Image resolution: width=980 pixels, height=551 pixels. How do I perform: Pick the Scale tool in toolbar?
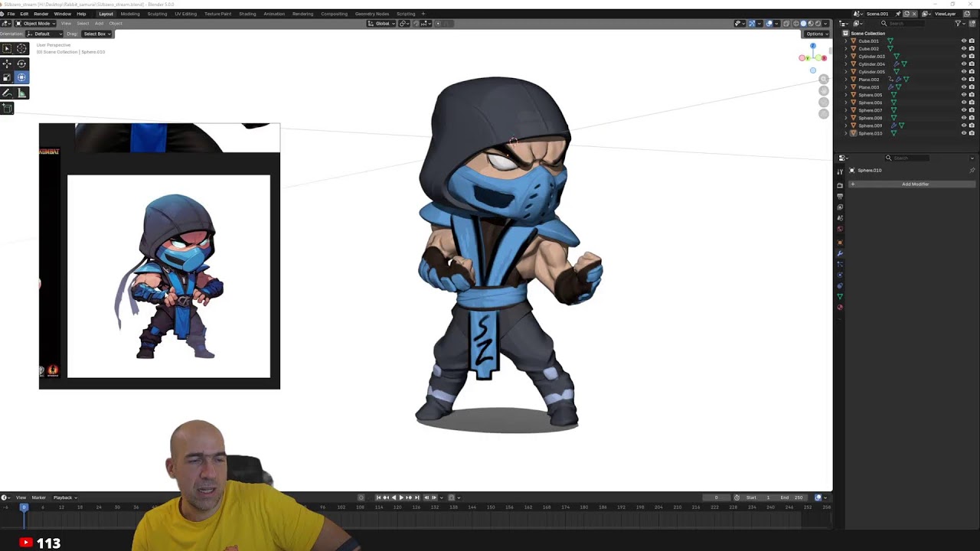click(7, 77)
